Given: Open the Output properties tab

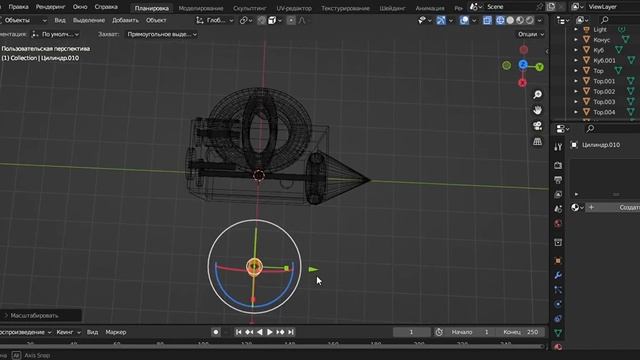Looking at the screenshot, I should pos(558,180).
